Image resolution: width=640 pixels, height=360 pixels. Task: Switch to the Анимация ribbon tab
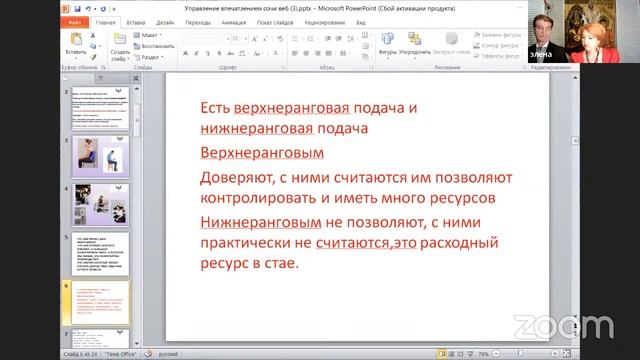coord(233,22)
